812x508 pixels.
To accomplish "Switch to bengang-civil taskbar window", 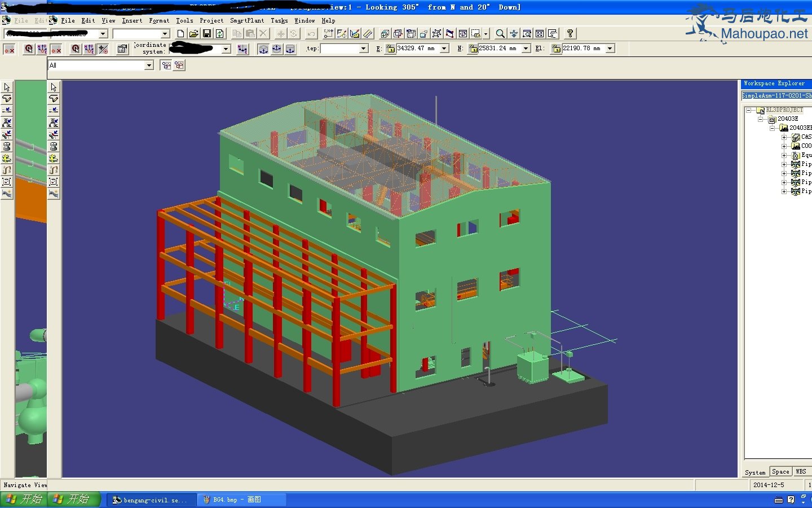I will 151,500.
